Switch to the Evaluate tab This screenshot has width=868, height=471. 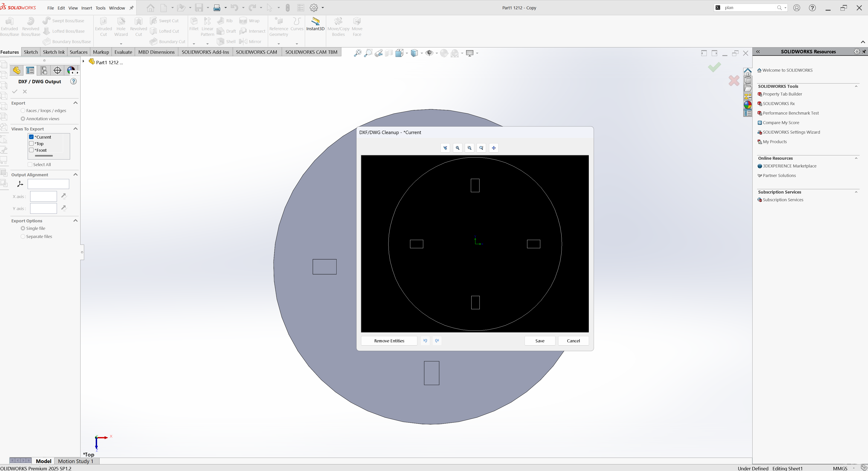click(x=123, y=52)
